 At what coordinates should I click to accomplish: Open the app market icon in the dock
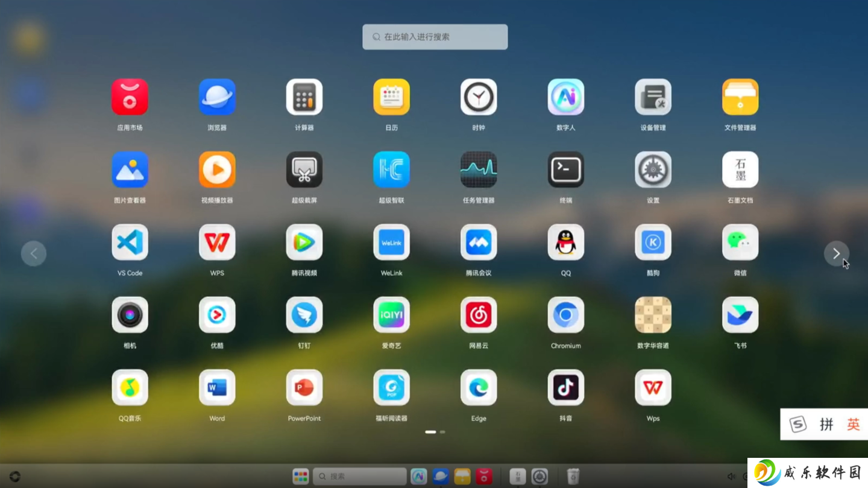[484, 477]
